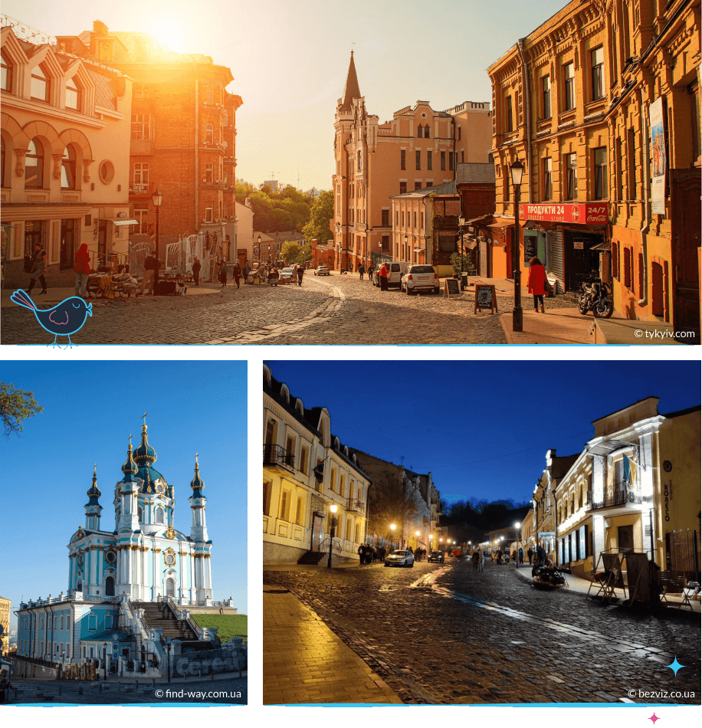Click the blue bird mascot icon
Viewport: 702px width, 728px height.
pyautogui.click(x=54, y=314)
